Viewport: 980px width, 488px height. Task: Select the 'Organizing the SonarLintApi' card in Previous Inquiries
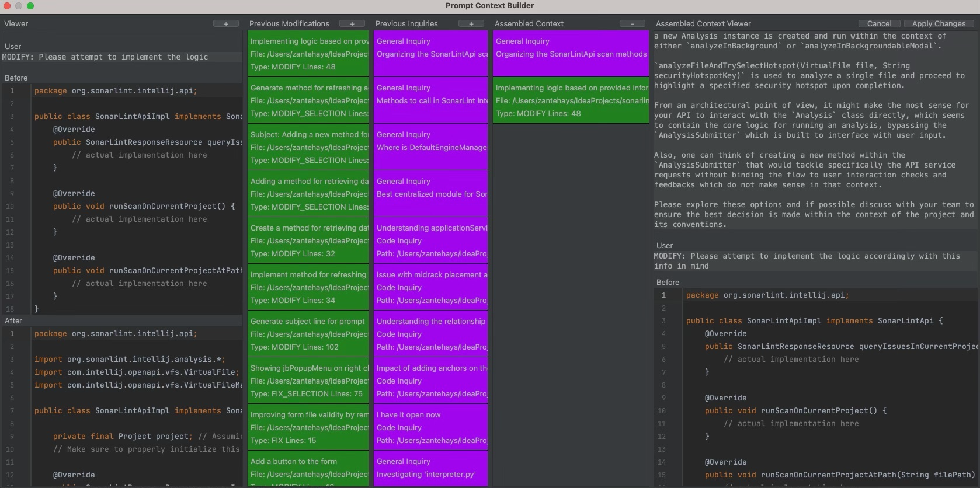point(431,54)
